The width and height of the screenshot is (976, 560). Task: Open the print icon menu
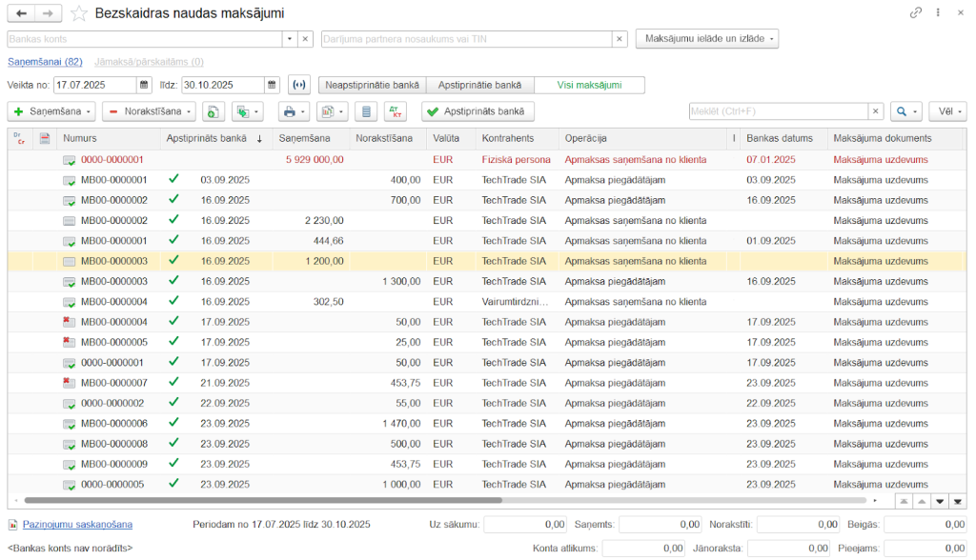[294, 111]
